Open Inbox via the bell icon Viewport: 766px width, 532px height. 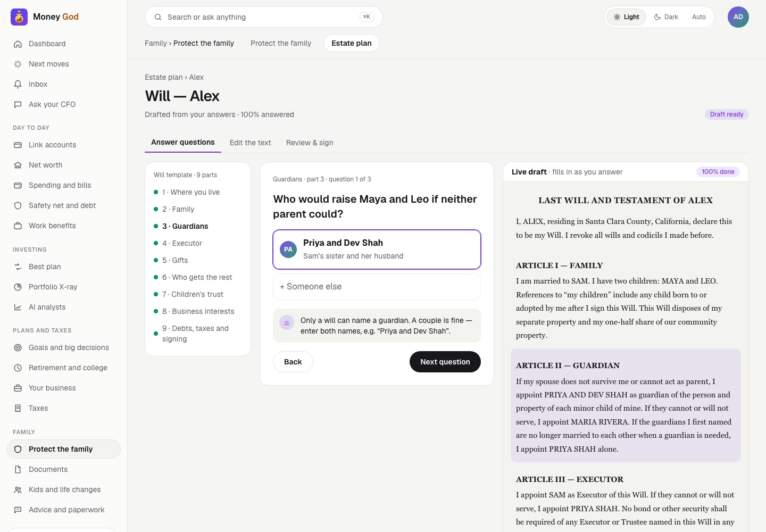[18, 85]
